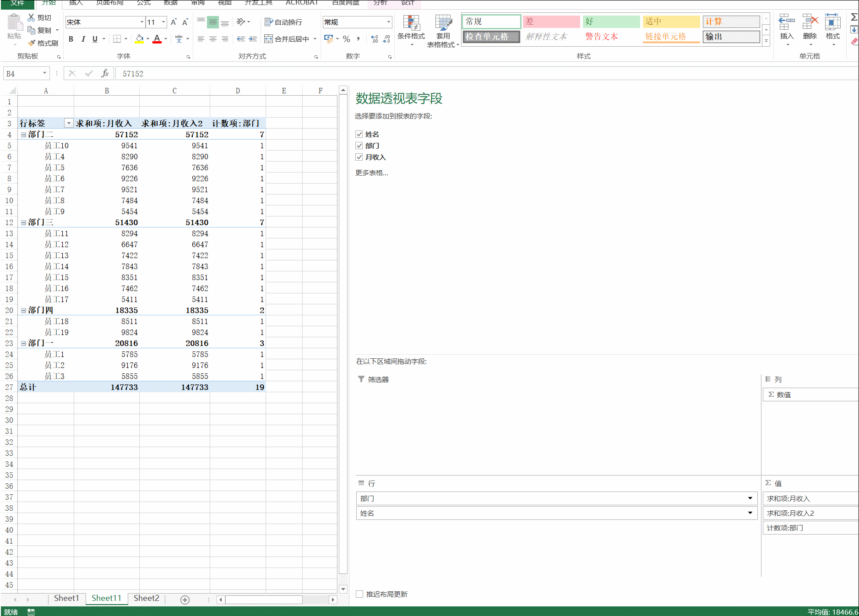
Task: Increase decimal places
Action: coord(375,39)
